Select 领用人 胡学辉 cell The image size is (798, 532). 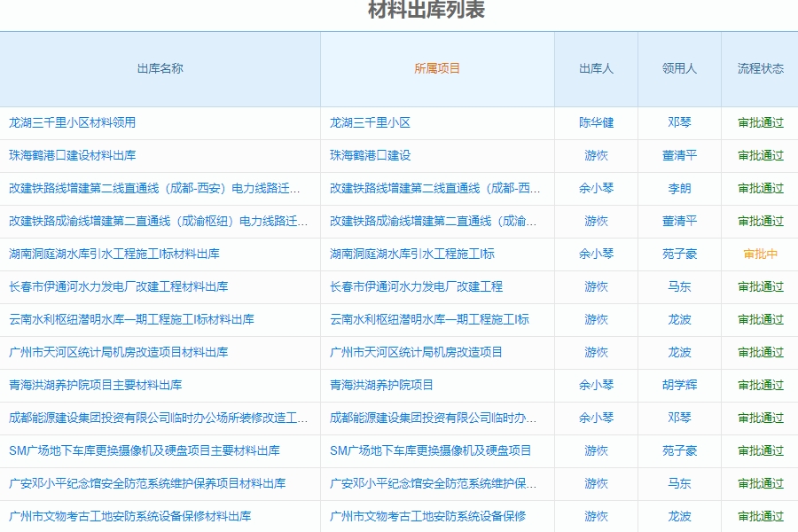679,385
